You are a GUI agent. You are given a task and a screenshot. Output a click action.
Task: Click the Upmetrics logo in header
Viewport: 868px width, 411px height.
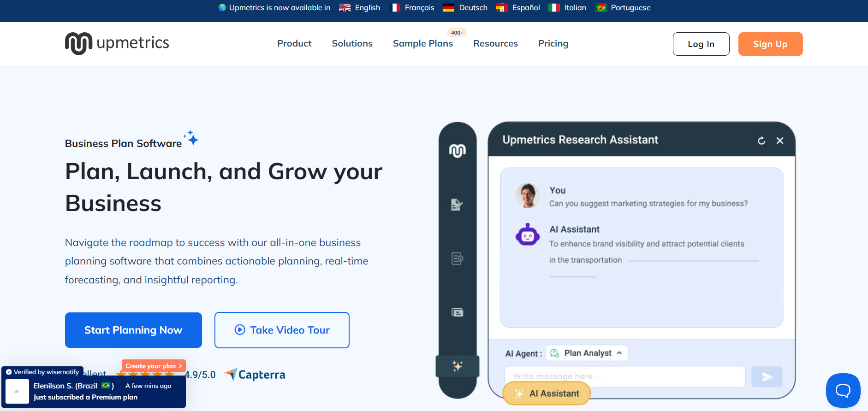pyautogui.click(x=117, y=43)
